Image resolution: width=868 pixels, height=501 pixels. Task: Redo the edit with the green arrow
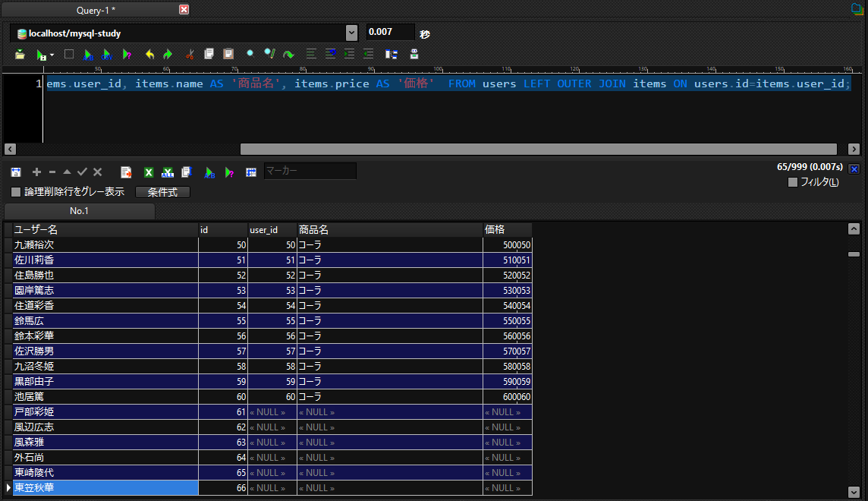[x=167, y=54]
